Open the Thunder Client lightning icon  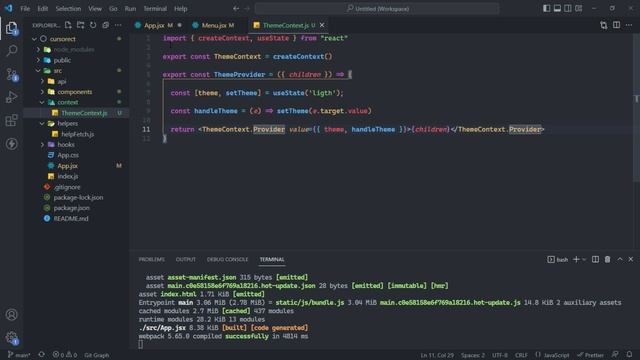click(x=11, y=144)
